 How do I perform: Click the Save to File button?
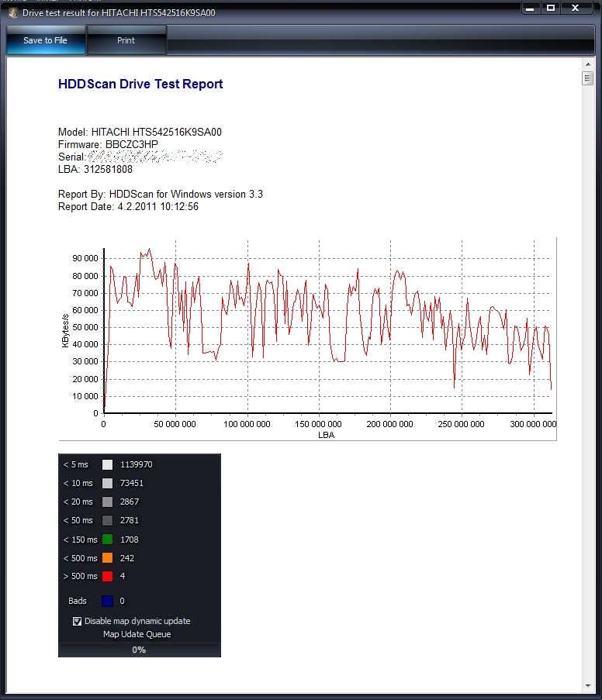[45, 40]
